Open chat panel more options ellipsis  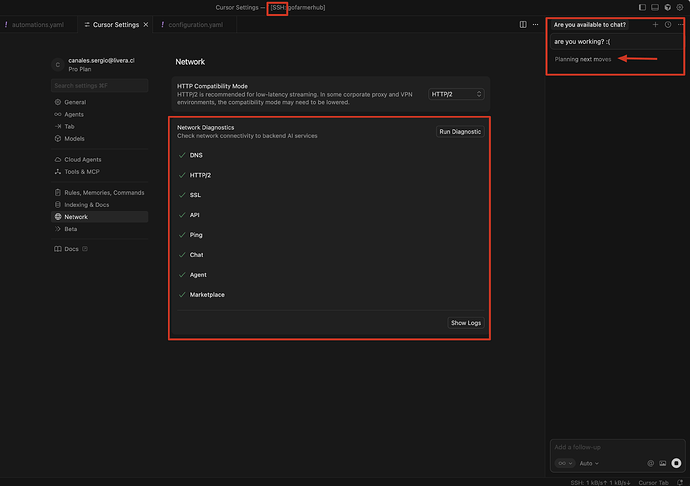tap(680, 25)
